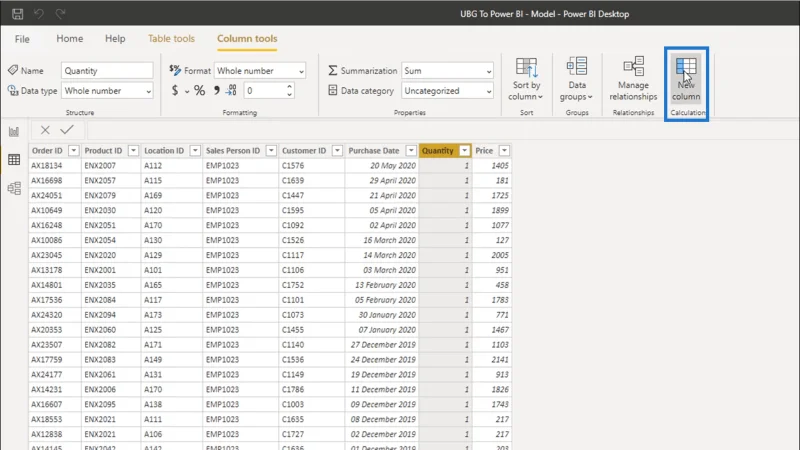Select the Purchase Date column header
Screen dimensions: 800x450
pos(373,151)
